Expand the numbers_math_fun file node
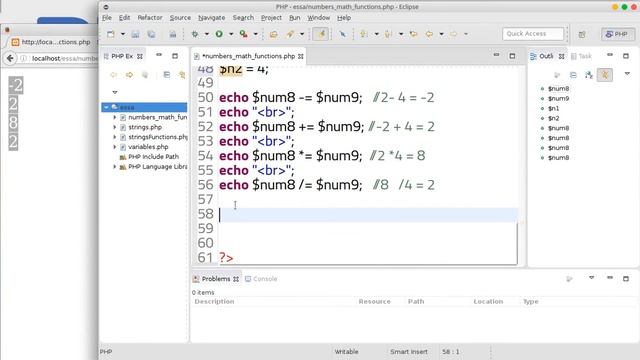640x360 pixels. click(x=115, y=117)
